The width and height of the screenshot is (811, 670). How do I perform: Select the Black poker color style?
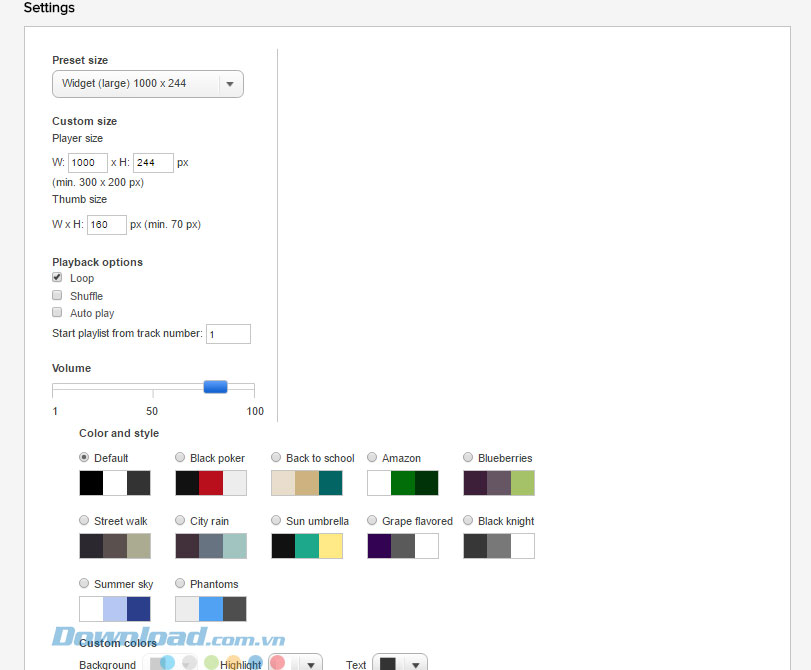point(181,458)
